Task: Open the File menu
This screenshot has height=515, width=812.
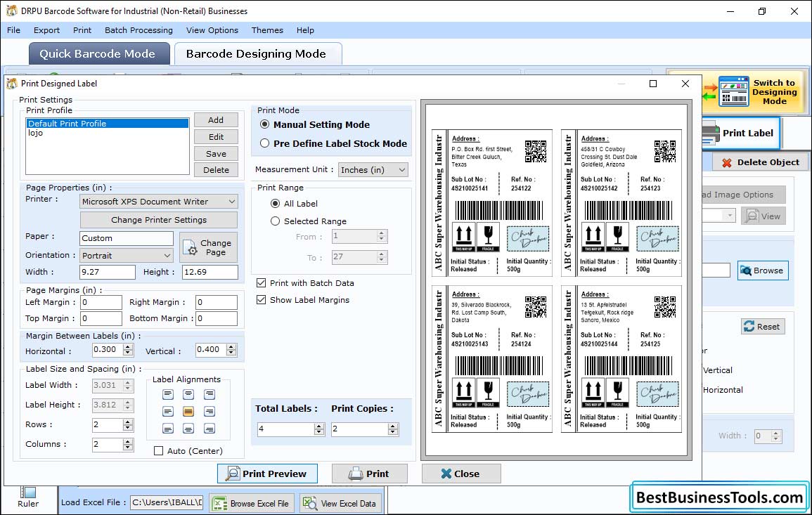Action: [14, 30]
